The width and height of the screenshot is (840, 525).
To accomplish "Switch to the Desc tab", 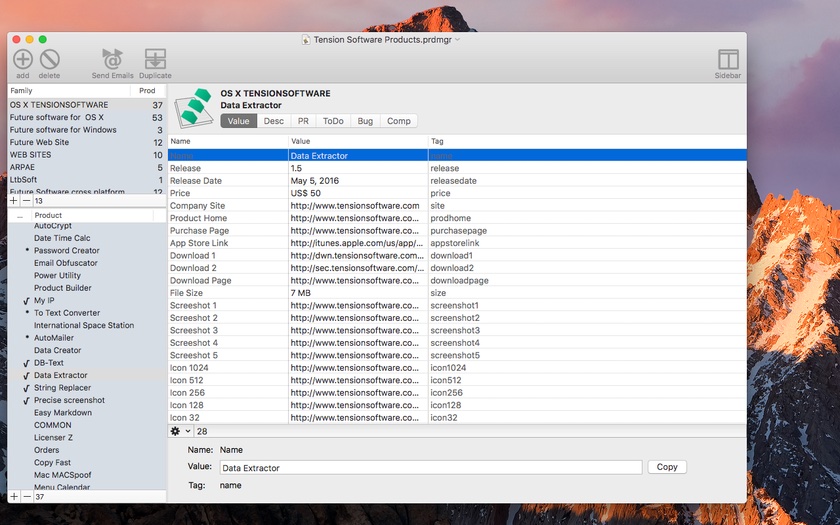I will pos(273,121).
